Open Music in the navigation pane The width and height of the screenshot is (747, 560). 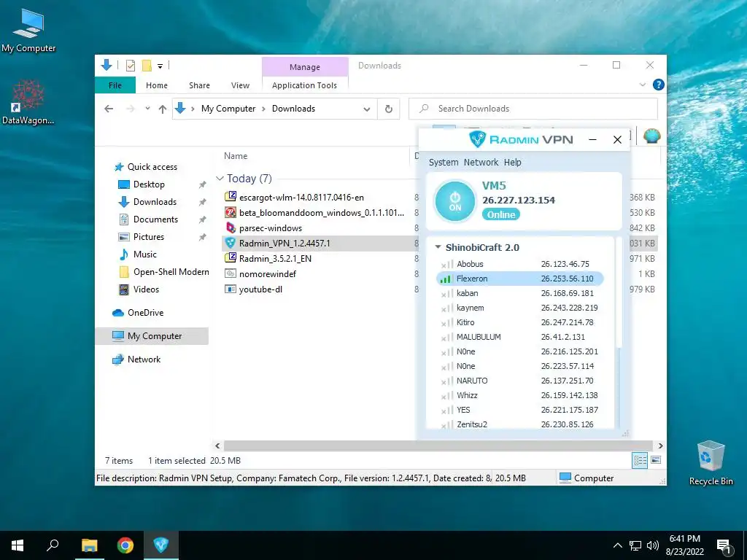coord(145,254)
